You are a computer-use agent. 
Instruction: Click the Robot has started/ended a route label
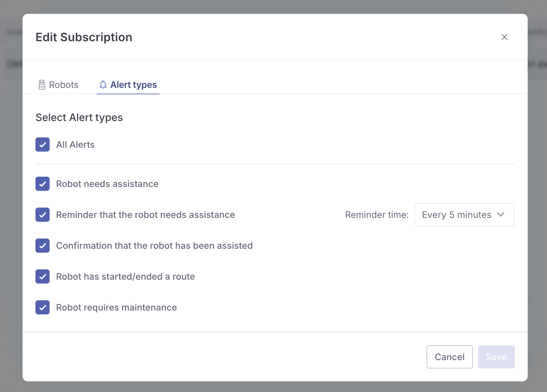[x=125, y=276]
